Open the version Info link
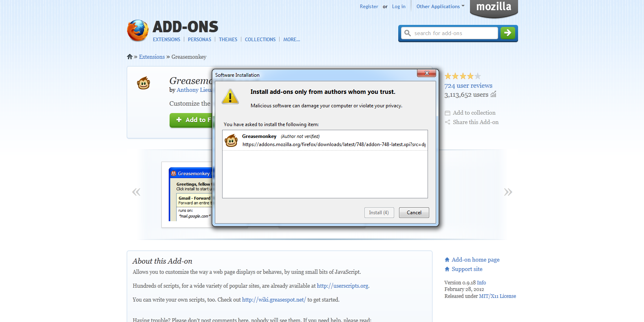The height and width of the screenshot is (322, 644). coord(481,283)
